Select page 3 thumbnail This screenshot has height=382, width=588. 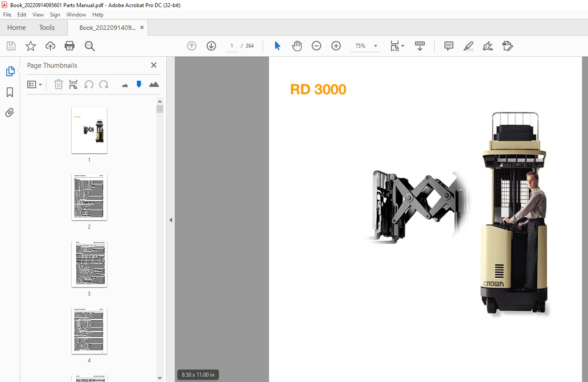pos(89,264)
